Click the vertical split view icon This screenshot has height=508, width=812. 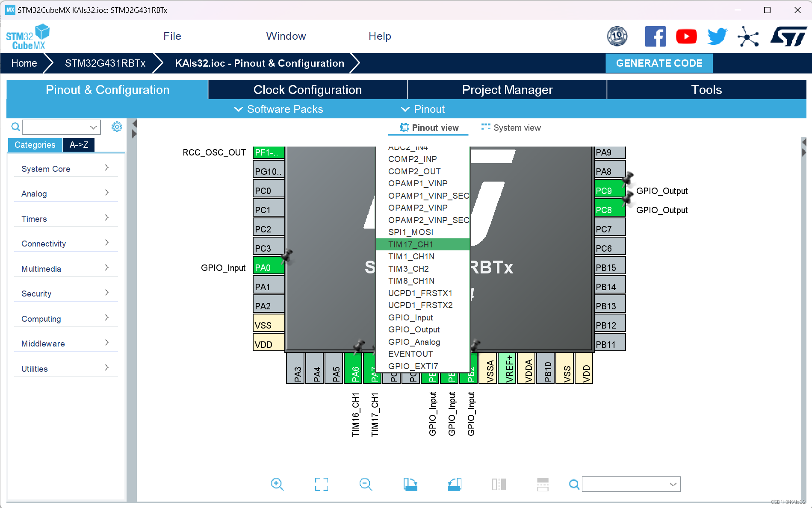point(499,484)
